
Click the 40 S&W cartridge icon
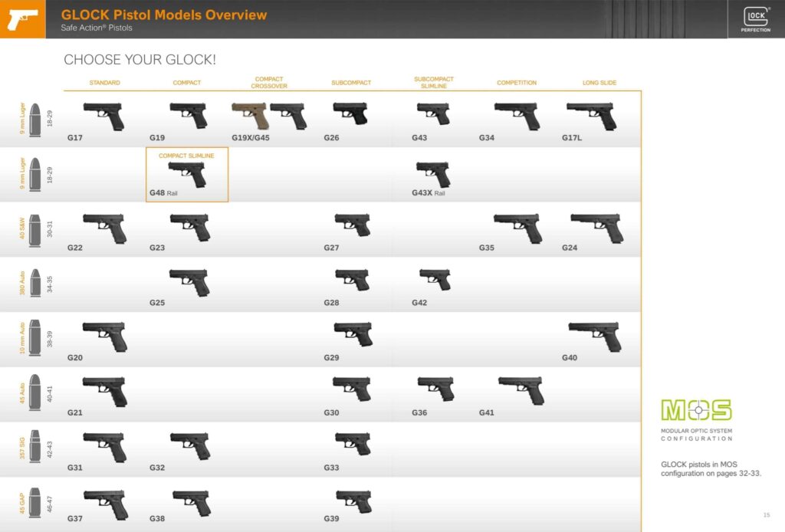(x=34, y=230)
